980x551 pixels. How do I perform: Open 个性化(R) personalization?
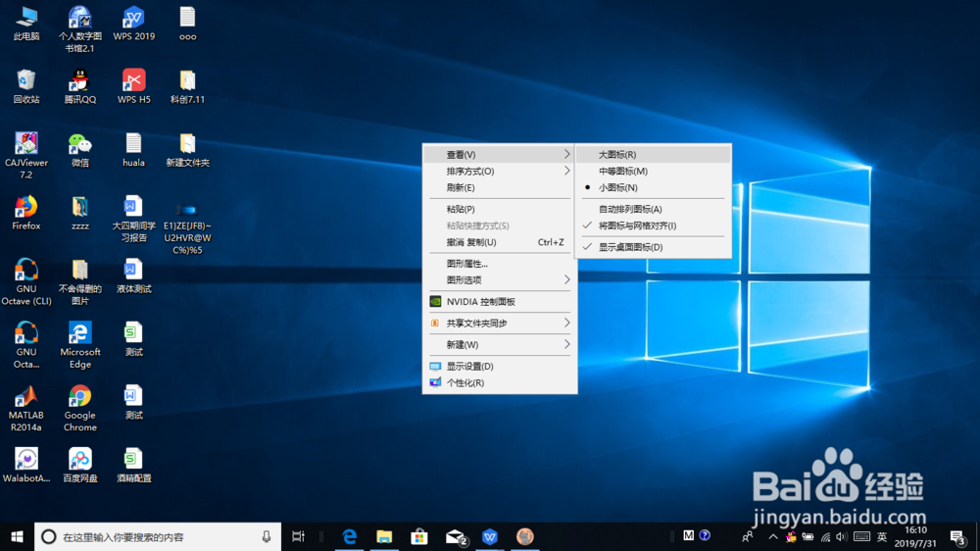pyautogui.click(x=500, y=382)
